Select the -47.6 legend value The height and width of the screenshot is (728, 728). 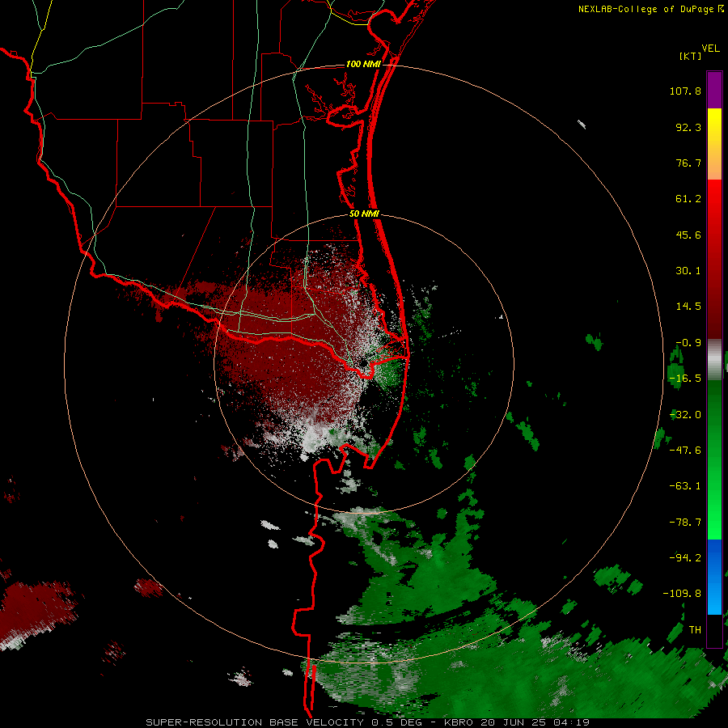685,451
